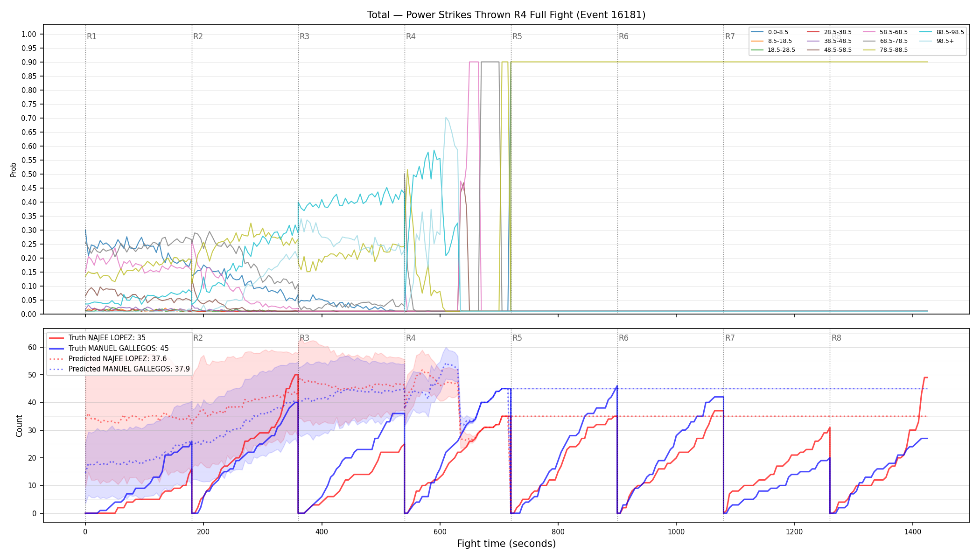Click the 800 tick on the time axis

(x=558, y=531)
